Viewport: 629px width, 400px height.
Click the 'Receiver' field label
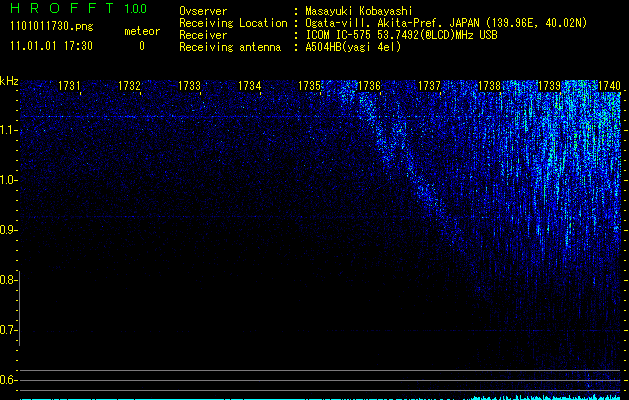203,35
